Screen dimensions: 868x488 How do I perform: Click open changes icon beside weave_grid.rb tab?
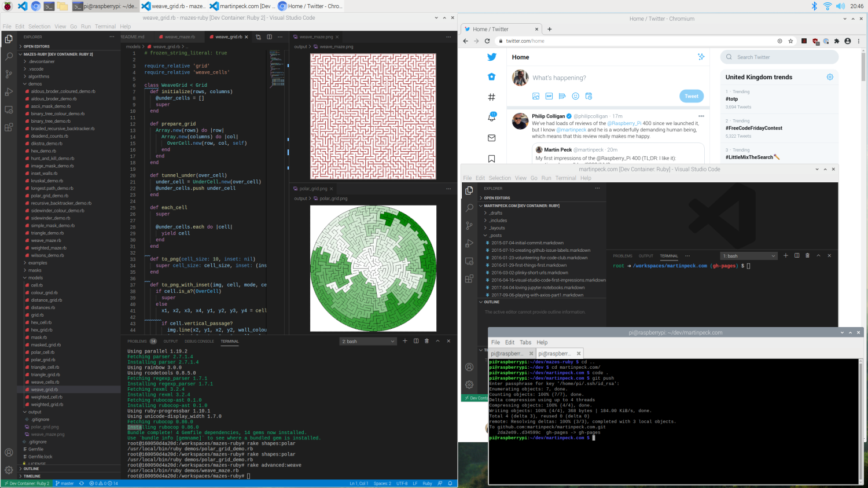coord(258,36)
